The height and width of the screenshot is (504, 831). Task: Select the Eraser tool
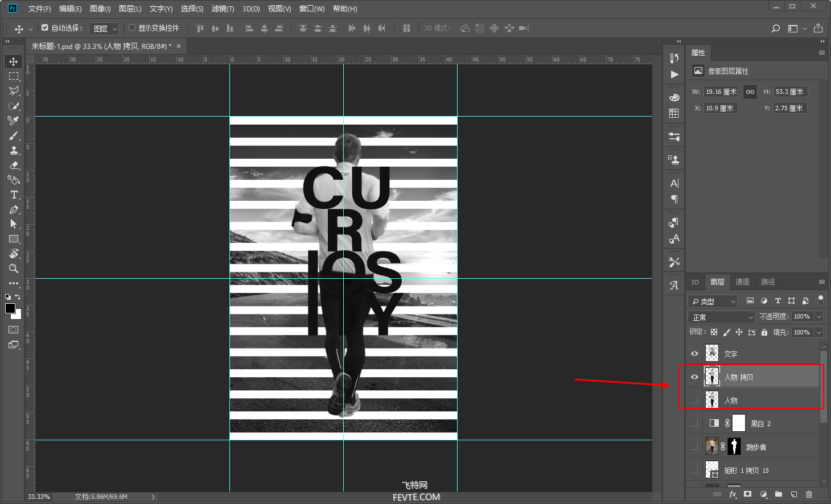pyautogui.click(x=14, y=165)
